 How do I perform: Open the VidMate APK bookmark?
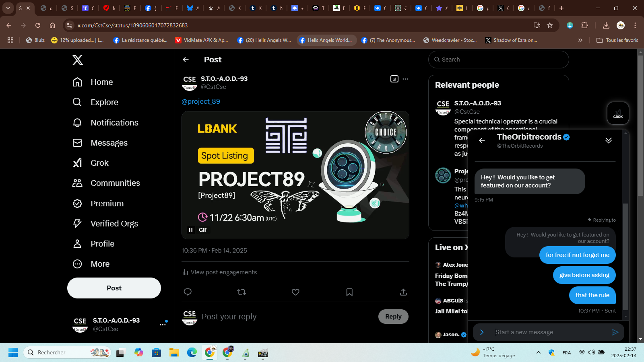click(202, 40)
